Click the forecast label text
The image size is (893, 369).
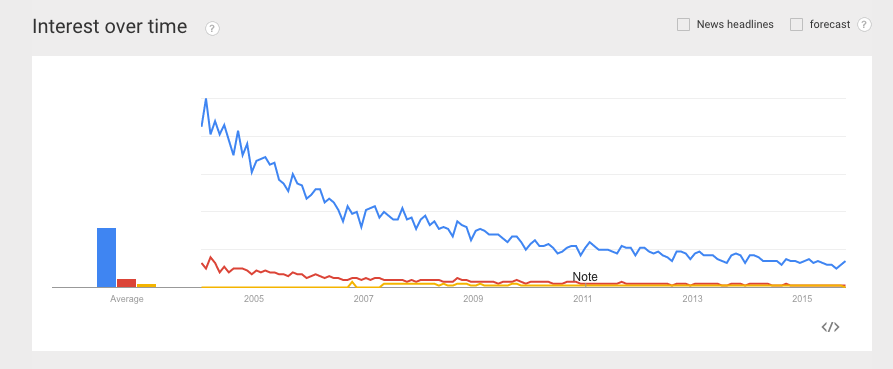(830, 24)
